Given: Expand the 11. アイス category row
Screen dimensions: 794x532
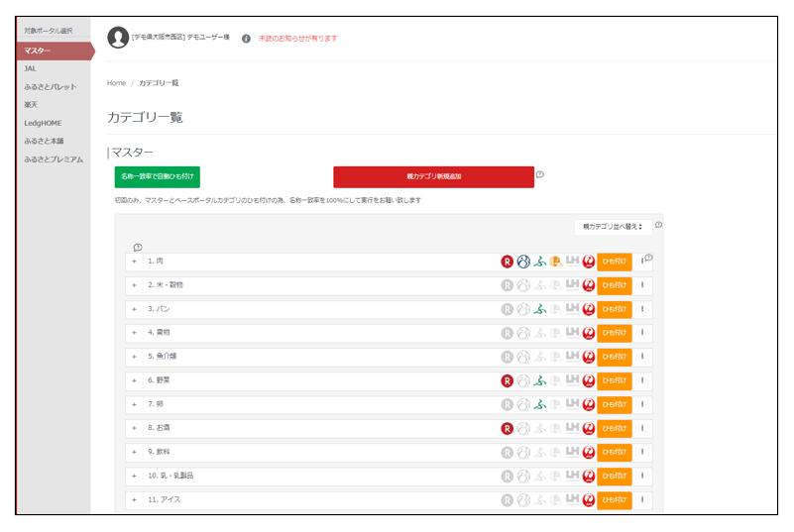Looking at the screenshot, I should (134, 499).
